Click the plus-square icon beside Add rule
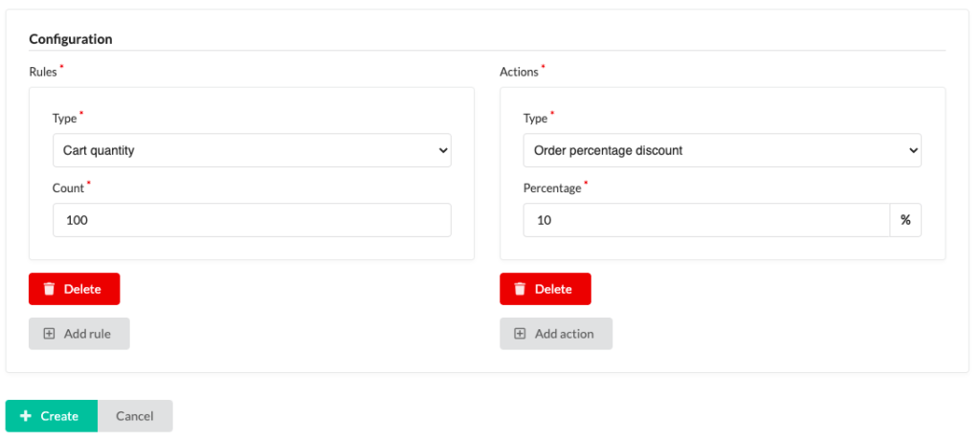Screen dimensions: 980x441 click(x=49, y=334)
